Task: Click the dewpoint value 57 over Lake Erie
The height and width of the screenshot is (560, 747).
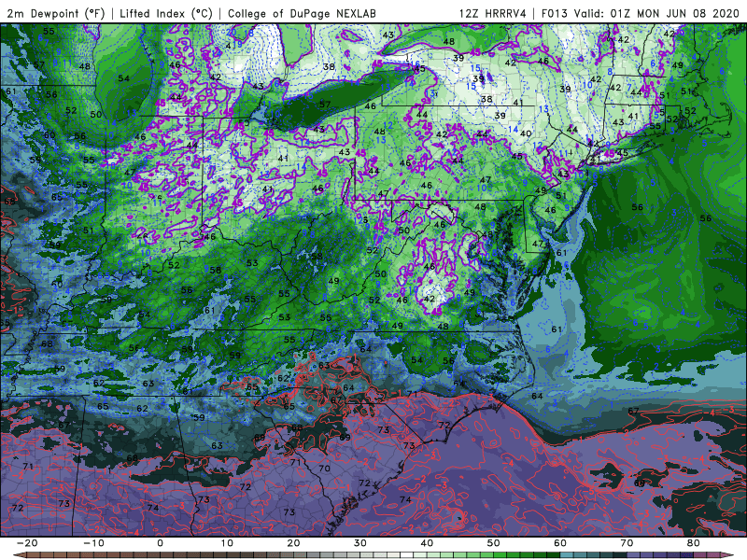Action: 325,105
